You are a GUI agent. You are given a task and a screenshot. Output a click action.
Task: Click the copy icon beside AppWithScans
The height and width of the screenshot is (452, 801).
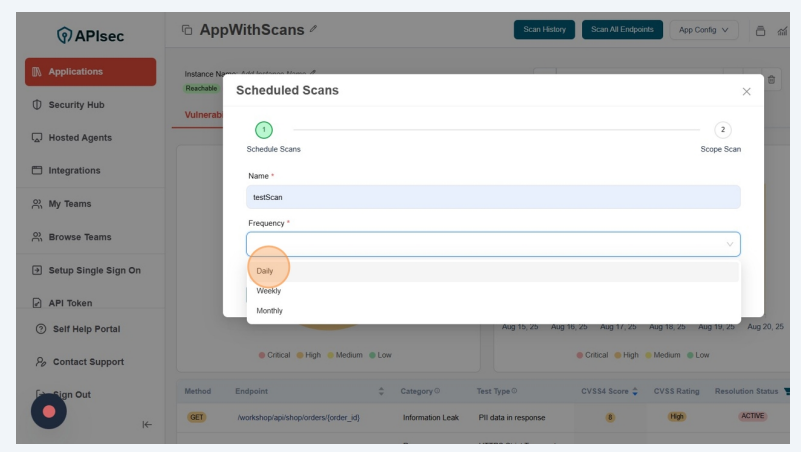pos(186,30)
